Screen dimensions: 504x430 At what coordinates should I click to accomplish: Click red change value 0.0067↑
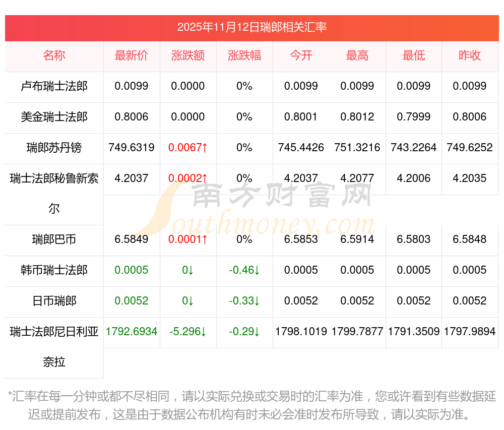point(187,148)
